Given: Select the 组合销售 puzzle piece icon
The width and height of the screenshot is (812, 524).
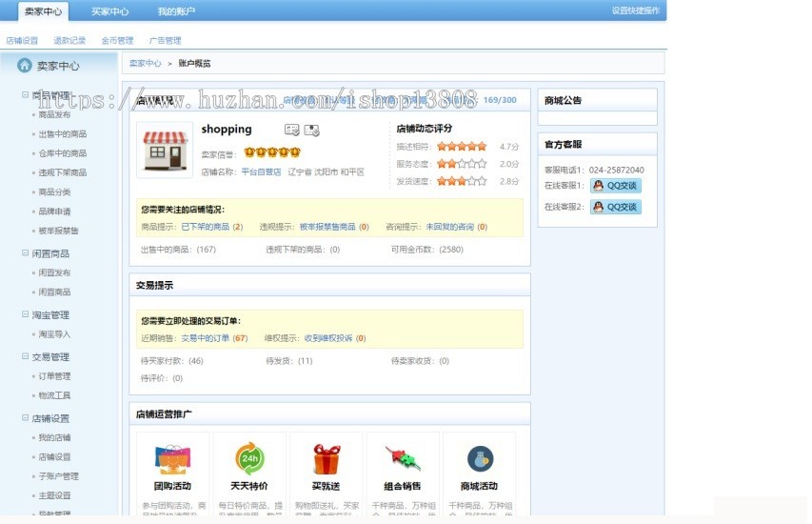Looking at the screenshot, I should (402, 459).
